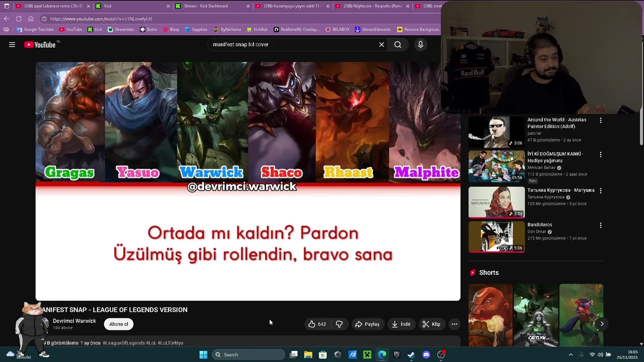
Task: Open İYİ Kİ DOĞMUŞUM KANKİ video thumbnail
Action: click(x=497, y=166)
